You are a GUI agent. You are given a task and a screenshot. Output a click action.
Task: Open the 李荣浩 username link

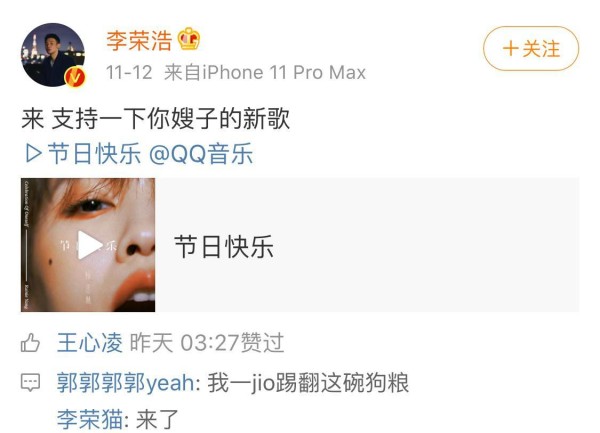point(139,40)
